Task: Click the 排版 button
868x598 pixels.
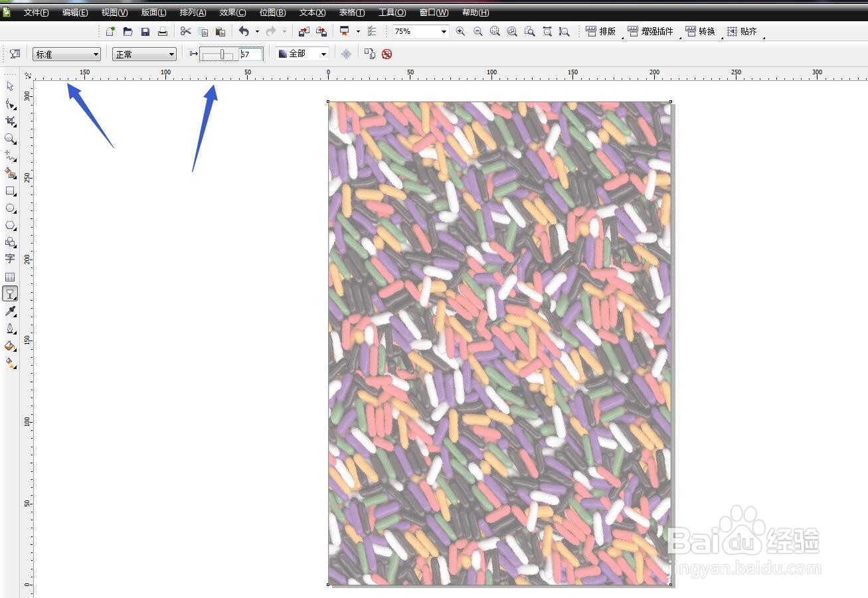Action: [x=601, y=31]
